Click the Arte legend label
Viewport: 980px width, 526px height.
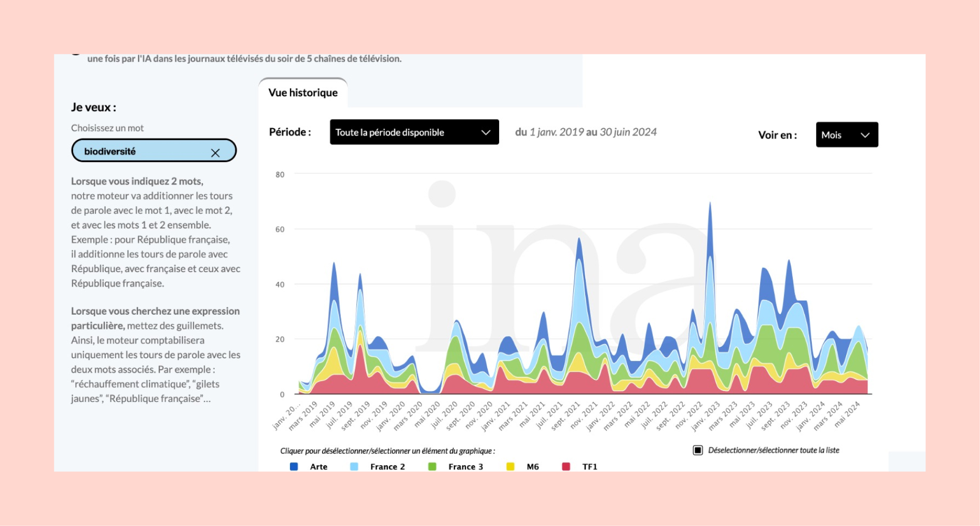tap(319, 467)
